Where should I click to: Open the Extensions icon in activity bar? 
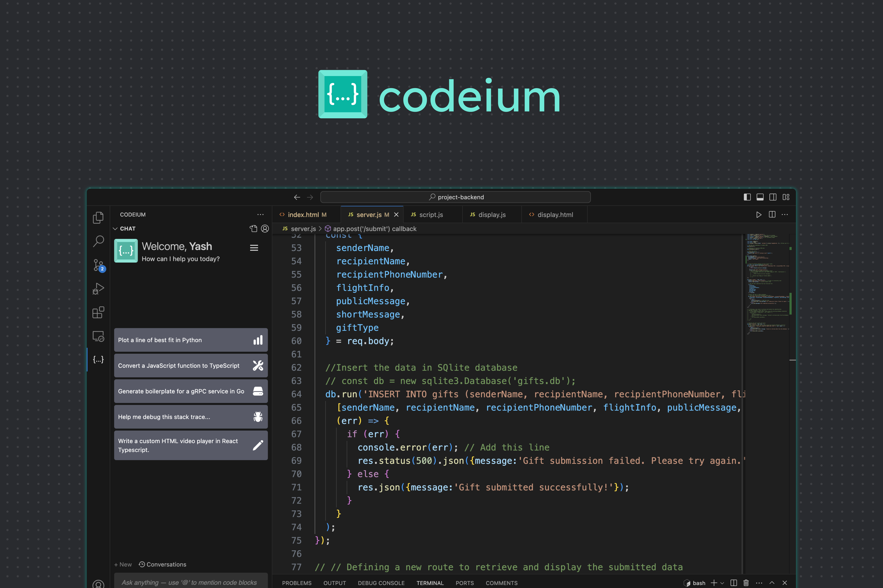click(x=98, y=312)
